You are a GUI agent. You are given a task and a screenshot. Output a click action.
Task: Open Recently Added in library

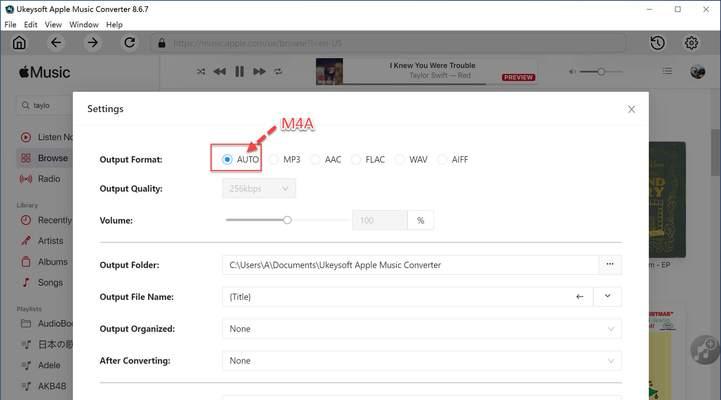(x=46, y=220)
